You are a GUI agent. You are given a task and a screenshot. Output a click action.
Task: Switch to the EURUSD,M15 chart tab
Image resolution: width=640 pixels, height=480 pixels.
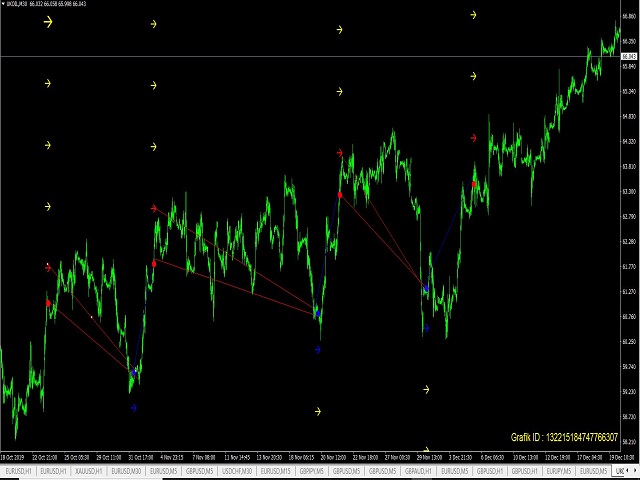(275, 471)
